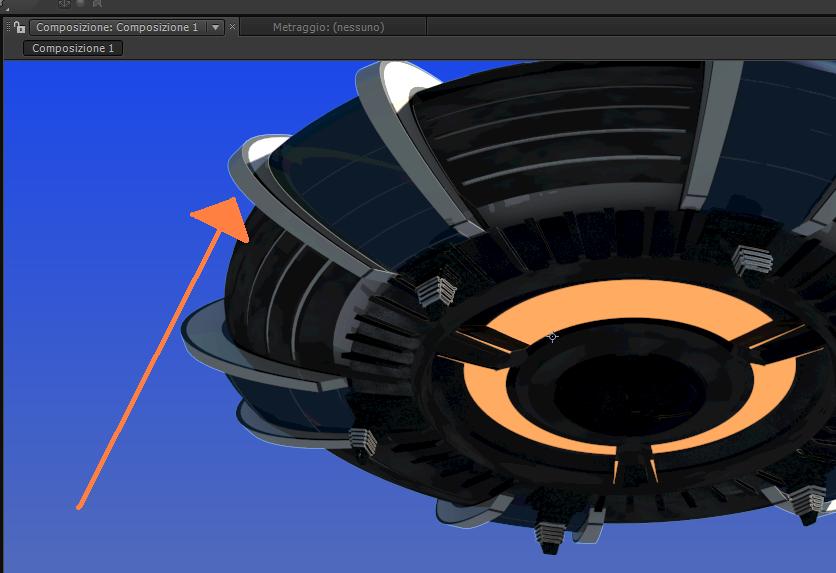Click the Composizione 1 breadcrumb button
This screenshot has width=836, height=573.
point(73,48)
